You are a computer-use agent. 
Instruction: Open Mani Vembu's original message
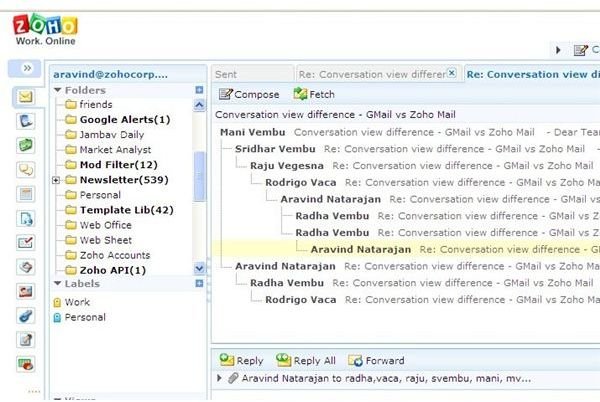point(408,132)
